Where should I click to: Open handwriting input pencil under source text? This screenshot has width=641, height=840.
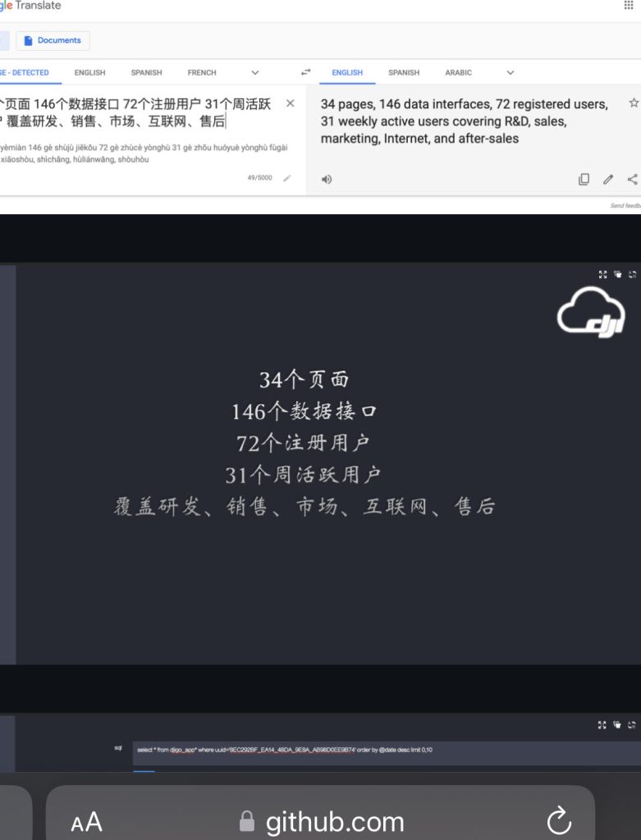(x=286, y=178)
